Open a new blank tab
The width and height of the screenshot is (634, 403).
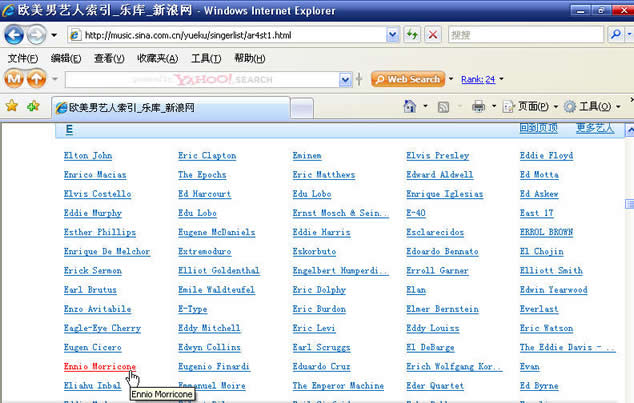coord(302,108)
